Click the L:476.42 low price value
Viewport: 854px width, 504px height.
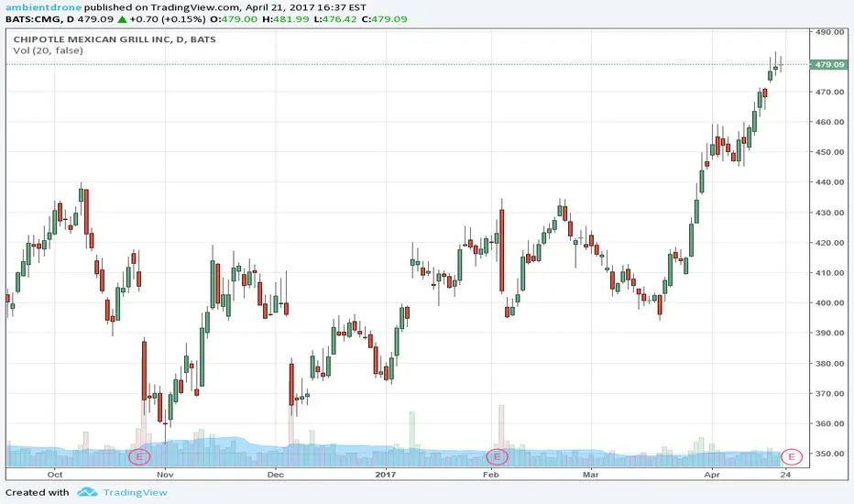point(335,19)
